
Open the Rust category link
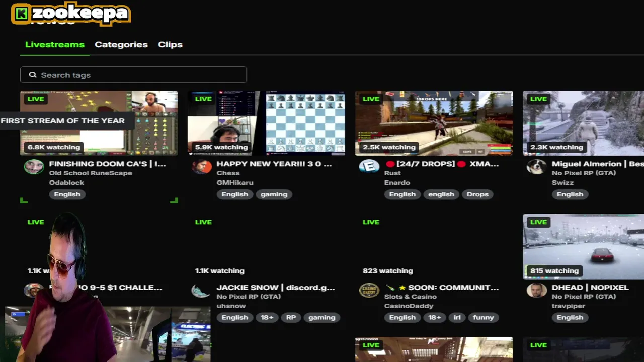[392, 173]
